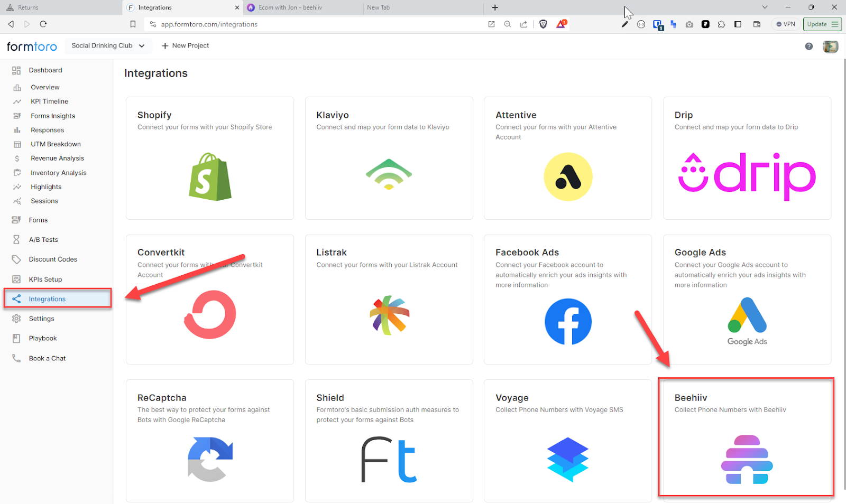Bookmark this page icon in address bar
The image size is (846, 504).
coord(133,24)
